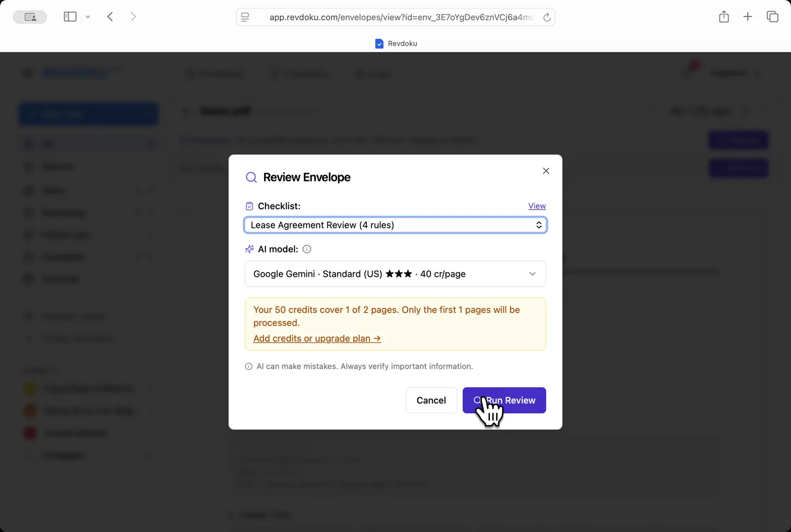The height and width of the screenshot is (532, 791).
Task: Open the chevron menu beside the sidebar toggle
Action: pos(88,16)
